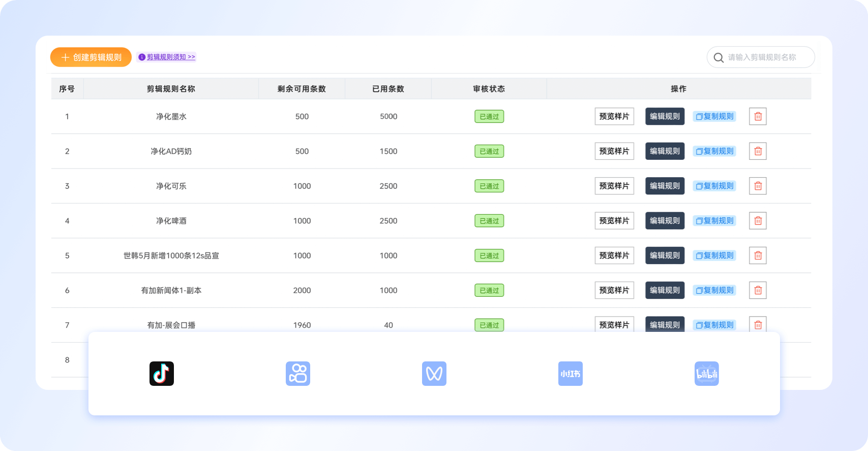Select the rule name 净化啤酒

(x=171, y=221)
